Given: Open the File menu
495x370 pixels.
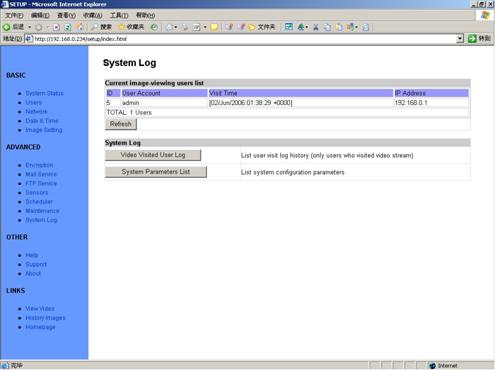Looking at the screenshot, I should point(14,15).
